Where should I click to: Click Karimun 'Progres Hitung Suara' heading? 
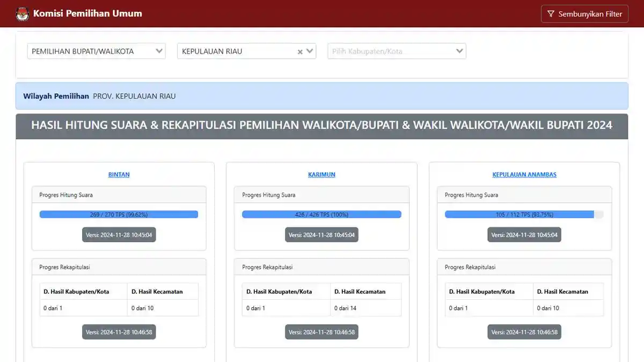tap(269, 195)
